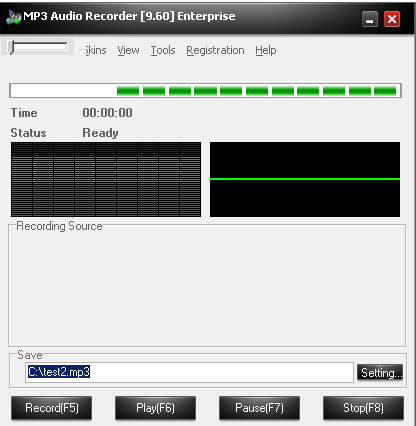Minimize the recorder window
This screenshot has height=426, width=416.
tap(370, 19)
